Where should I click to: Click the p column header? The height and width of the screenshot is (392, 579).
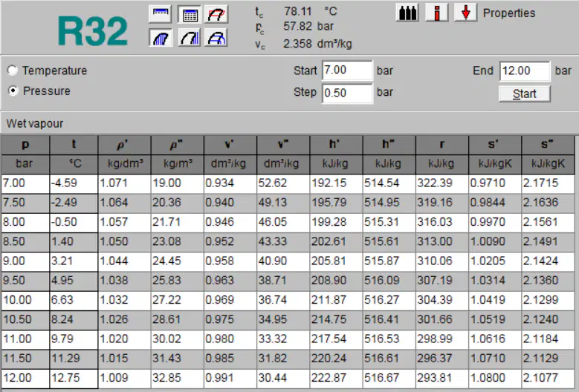click(25, 145)
